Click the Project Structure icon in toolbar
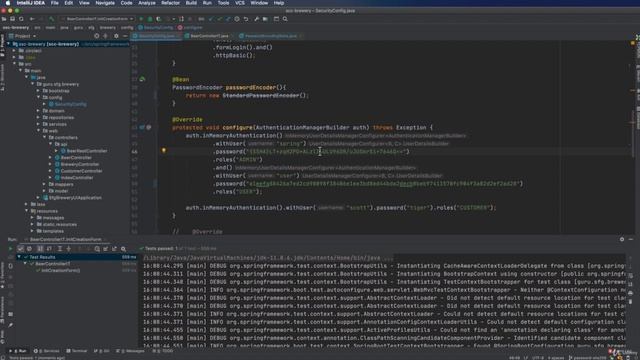 265,19
